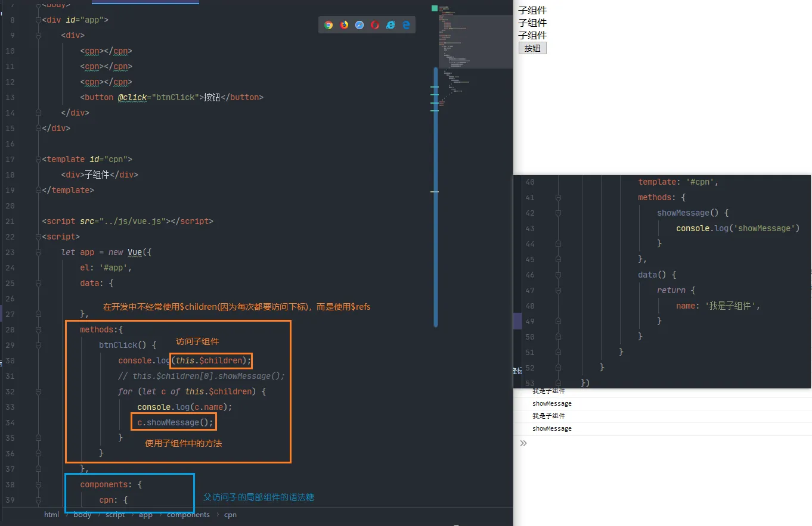Click the button @click="btnClick" line 13
This screenshot has width=812, height=526.
click(172, 97)
